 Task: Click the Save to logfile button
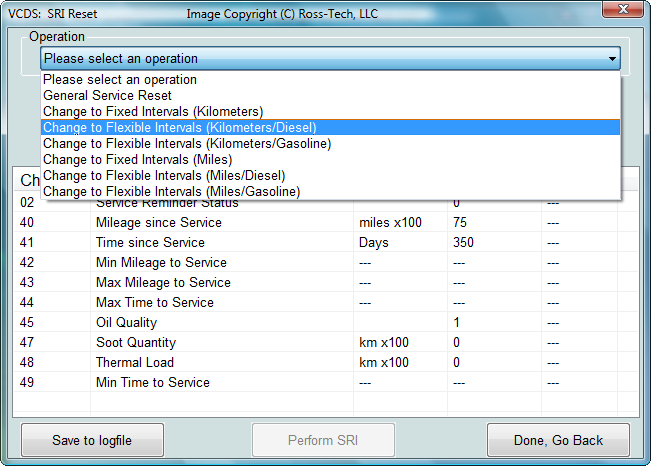click(x=92, y=440)
